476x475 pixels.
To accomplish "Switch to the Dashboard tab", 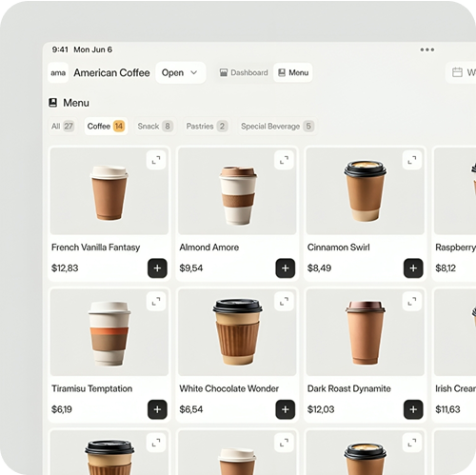I will (x=244, y=72).
